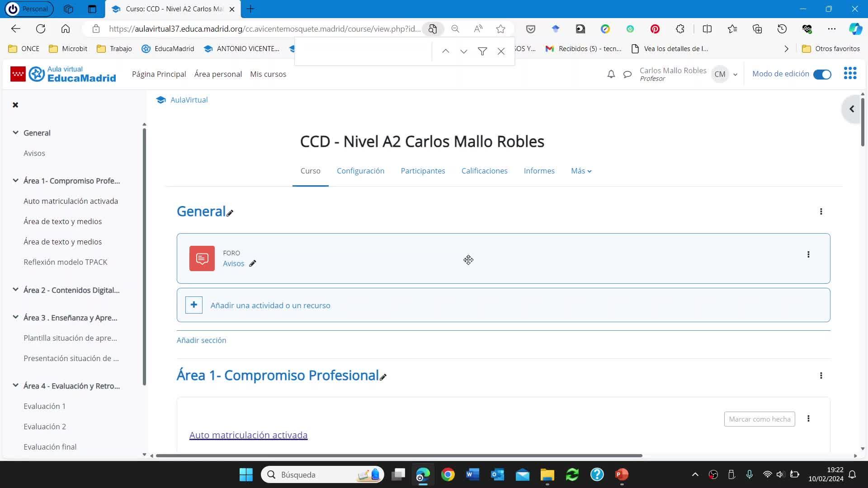Click the red Foro activity icon
Screen dimensions: 868x488
click(x=202, y=258)
